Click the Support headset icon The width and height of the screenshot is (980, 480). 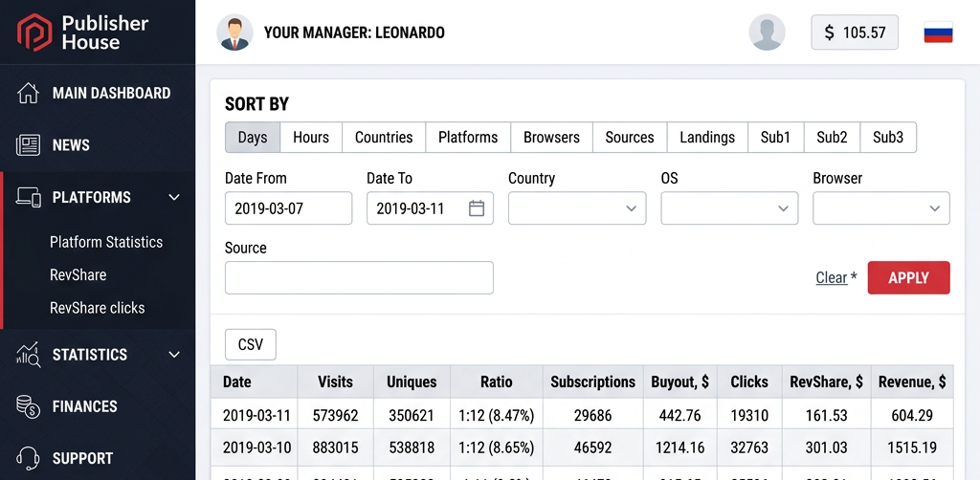click(28, 458)
